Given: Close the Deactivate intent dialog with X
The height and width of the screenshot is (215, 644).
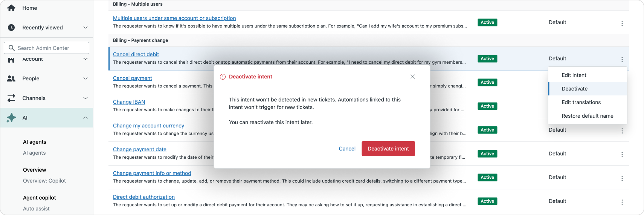Looking at the screenshot, I should coord(413,77).
